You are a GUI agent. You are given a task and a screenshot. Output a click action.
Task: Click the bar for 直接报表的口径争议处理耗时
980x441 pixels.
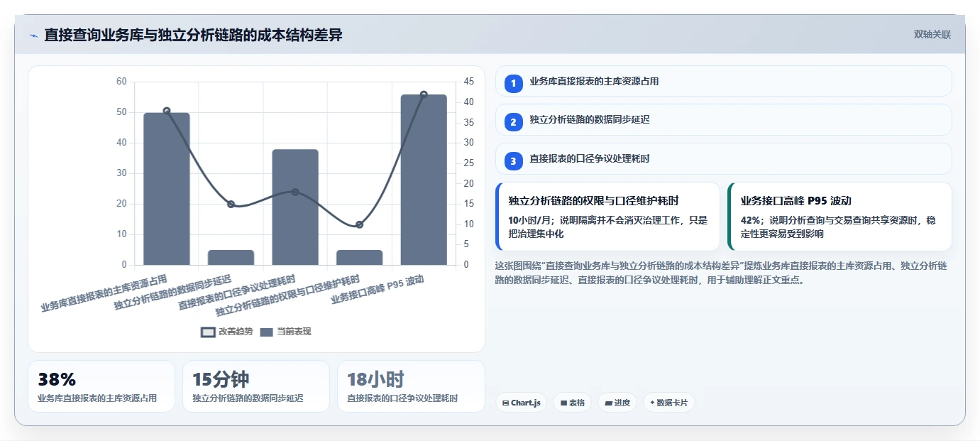click(x=295, y=207)
